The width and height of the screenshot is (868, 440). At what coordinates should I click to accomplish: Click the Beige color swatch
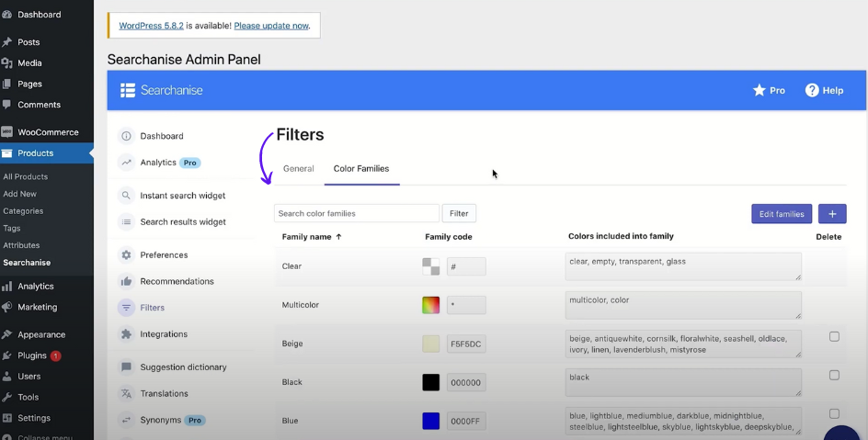pyautogui.click(x=431, y=344)
